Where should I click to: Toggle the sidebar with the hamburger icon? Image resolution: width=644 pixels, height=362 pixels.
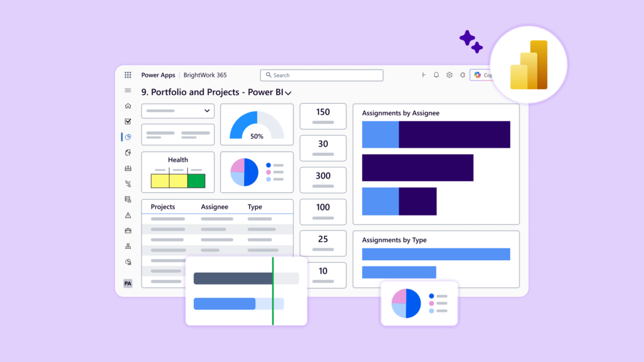(x=128, y=90)
